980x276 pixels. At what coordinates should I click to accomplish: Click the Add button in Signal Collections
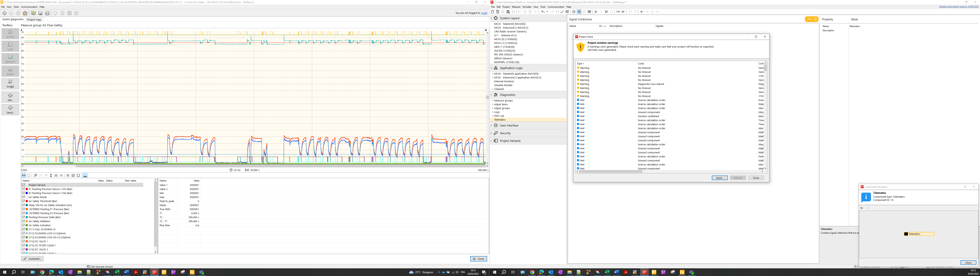[x=811, y=19]
